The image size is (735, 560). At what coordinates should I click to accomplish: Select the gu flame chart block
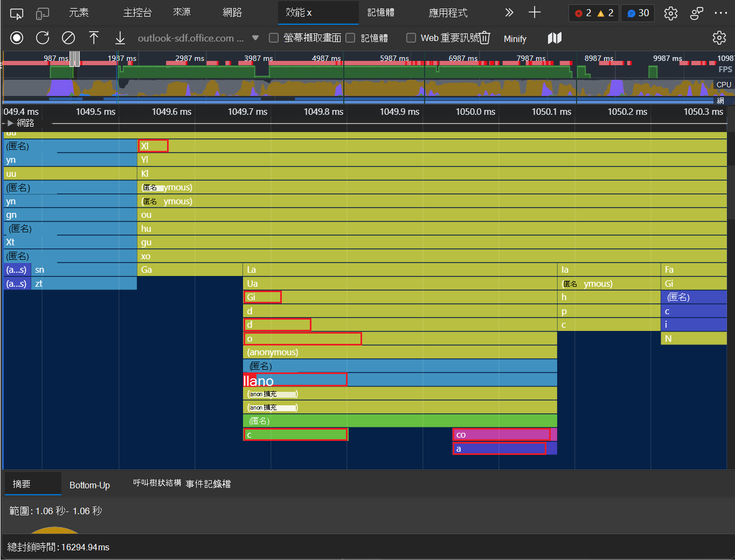coord(432,243)
